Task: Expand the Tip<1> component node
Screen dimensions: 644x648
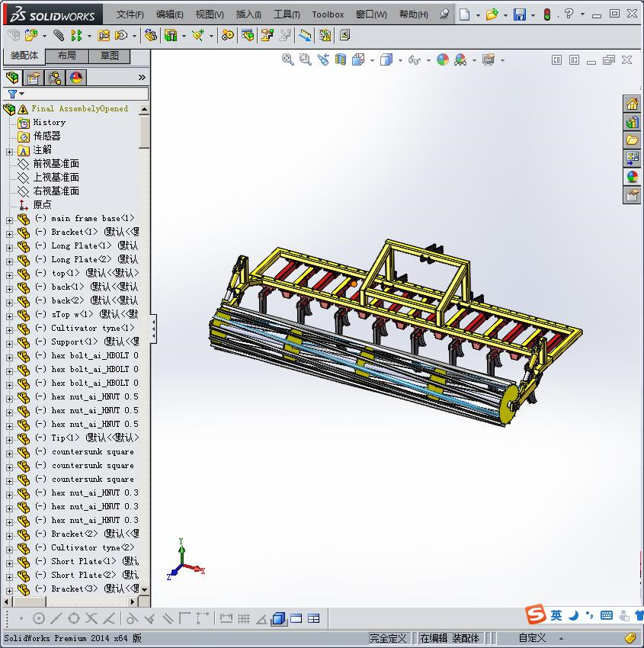Action: (9, 440)
